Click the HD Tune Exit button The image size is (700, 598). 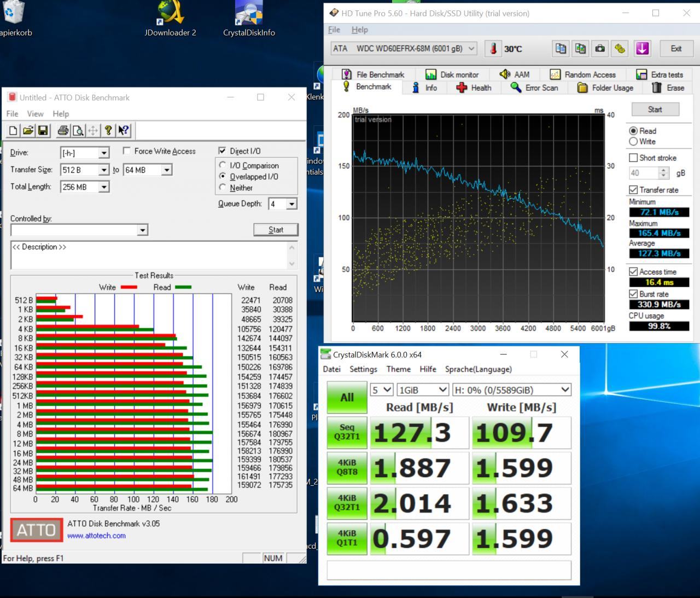tap(676, 49)
